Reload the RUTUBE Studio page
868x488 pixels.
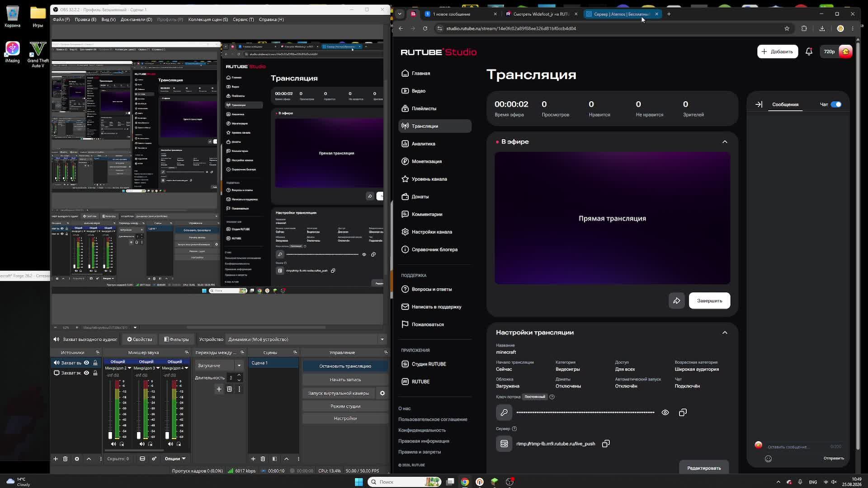point(425,28)
